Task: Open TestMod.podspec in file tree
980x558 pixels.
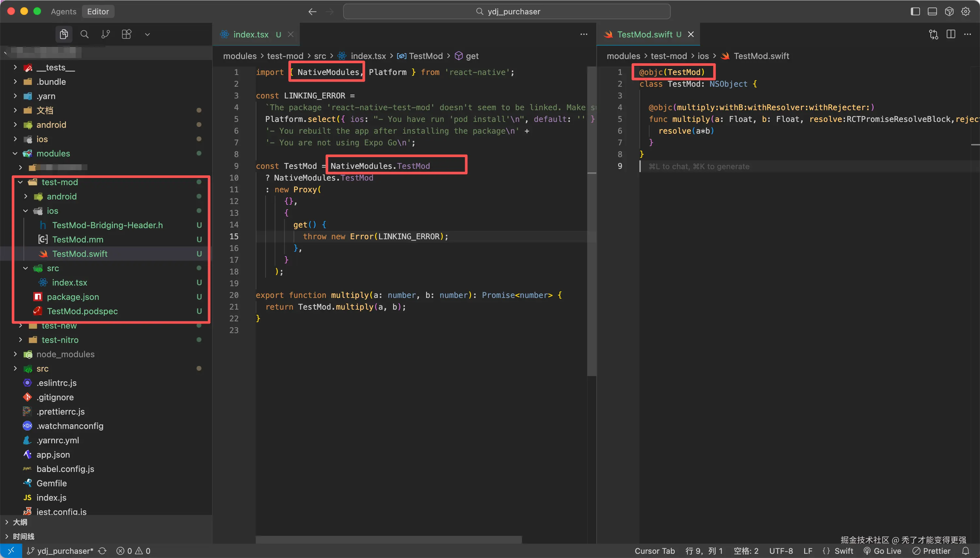Action: [x=82, y=311]
